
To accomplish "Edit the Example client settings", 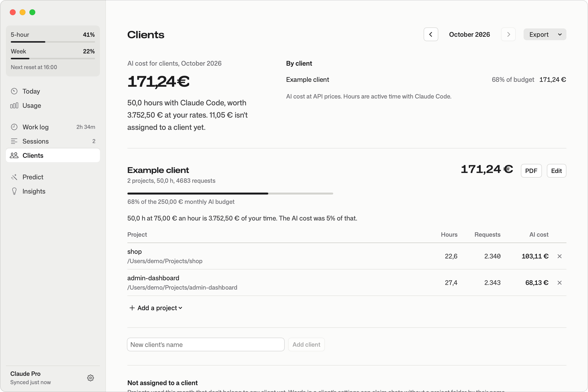I will 556,171.
